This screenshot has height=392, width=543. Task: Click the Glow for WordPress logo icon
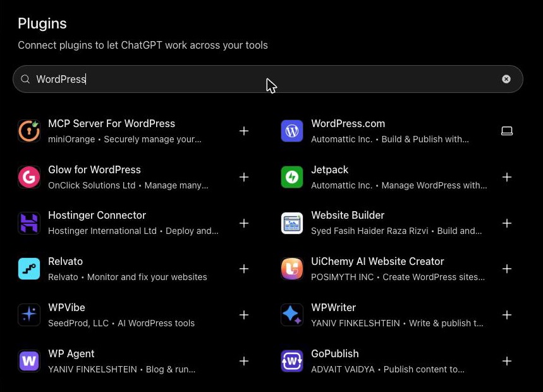pos(29,177)
